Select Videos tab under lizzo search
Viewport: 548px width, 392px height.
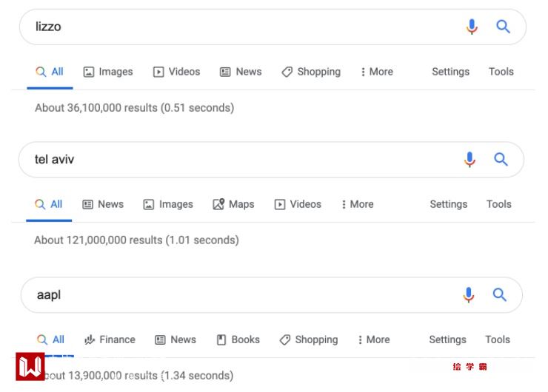pos(177,72)
